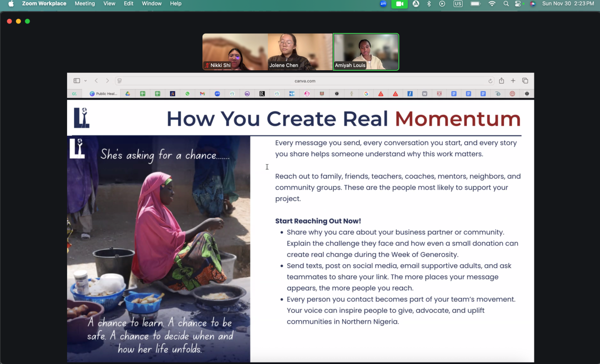The height and width of the screenshot is (364, 600).
Task: Click the Siri menu bar icon
Action: point(532,4)
